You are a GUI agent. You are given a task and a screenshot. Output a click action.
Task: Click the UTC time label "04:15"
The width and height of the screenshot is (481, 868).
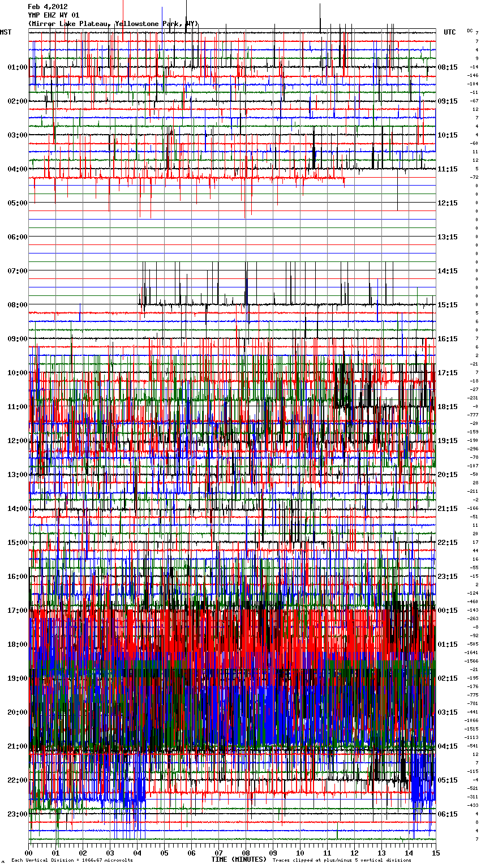pyautogui.click(x=448, y=746)
